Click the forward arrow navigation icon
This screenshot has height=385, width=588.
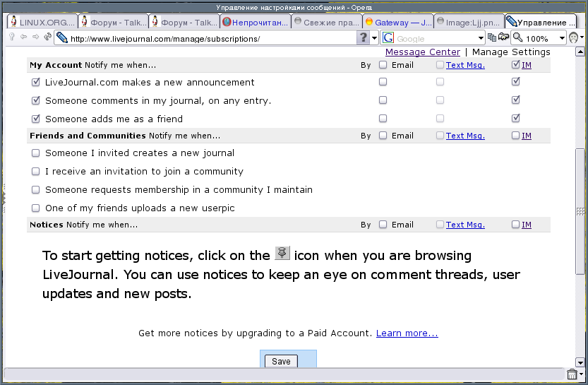tap(34, 37)
